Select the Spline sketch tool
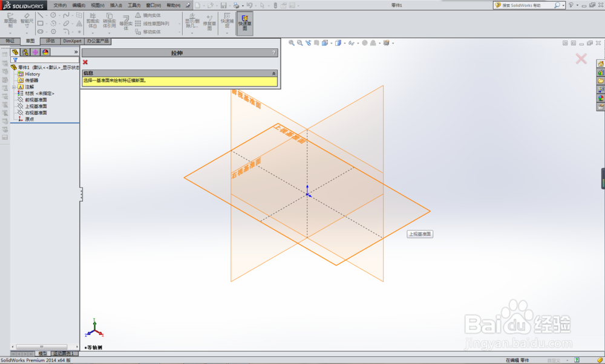The height and width of the screenshot is (364, 605). pos(66,15)
